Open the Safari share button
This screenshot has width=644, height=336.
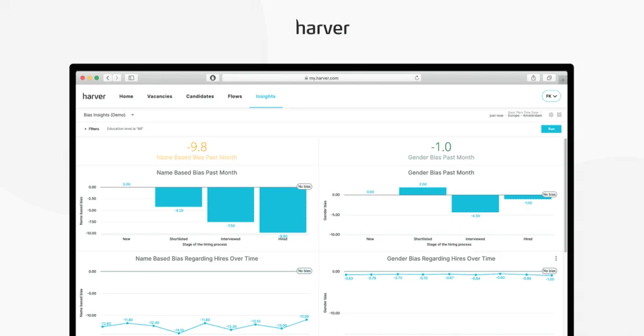point(533,78)
